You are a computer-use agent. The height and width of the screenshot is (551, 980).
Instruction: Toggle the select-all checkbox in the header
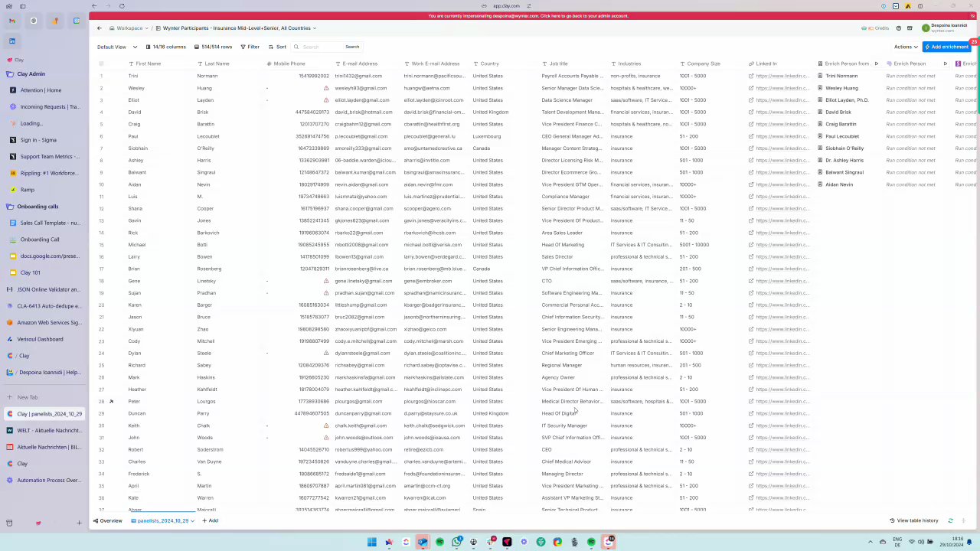(x=101, y=64)
